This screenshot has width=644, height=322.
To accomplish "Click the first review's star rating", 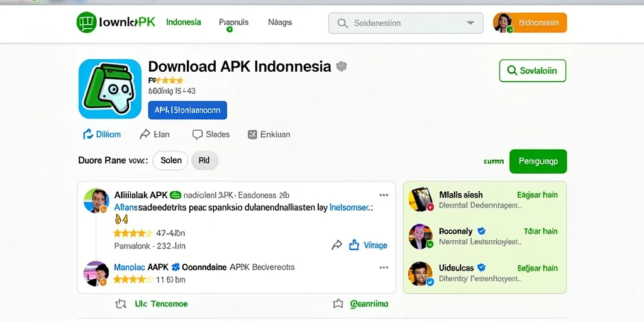I will (133, 233).
